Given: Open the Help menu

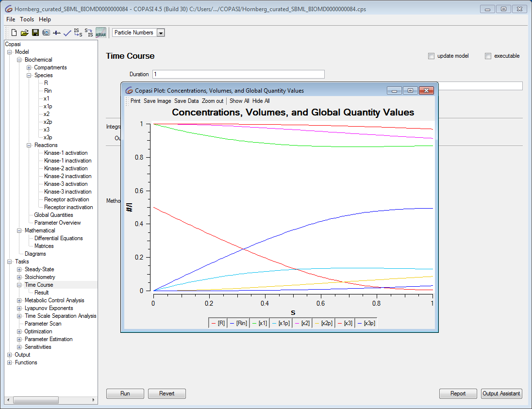Looking at the screenshot, I should click(x=45, y=19).
